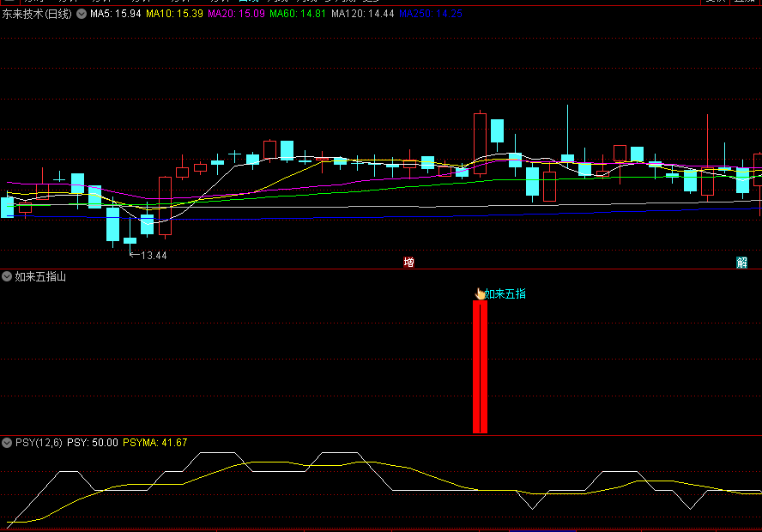
Task: Click the yellow PSYMA: 41.67 value
Action: [x=155, y=443]
